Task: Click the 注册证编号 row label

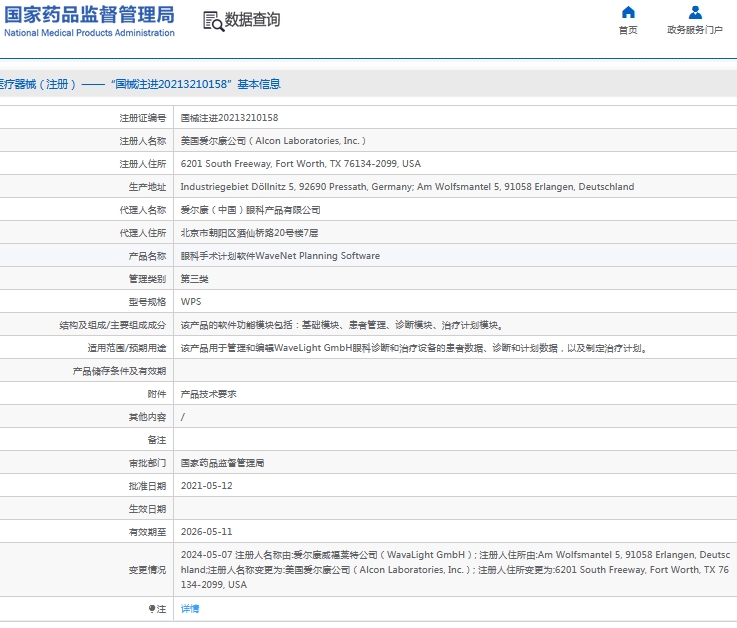Action: tap(143, 118)
